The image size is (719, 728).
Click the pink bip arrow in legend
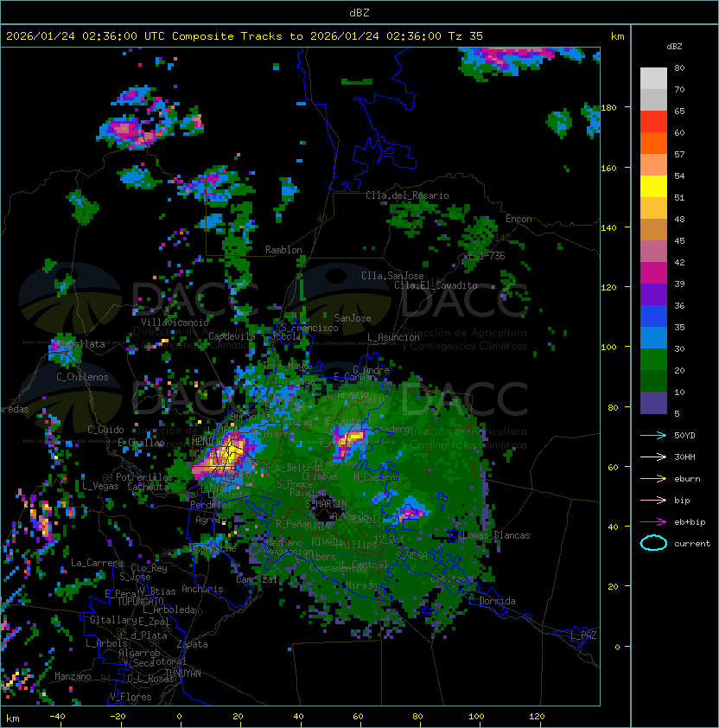(653, 500)
